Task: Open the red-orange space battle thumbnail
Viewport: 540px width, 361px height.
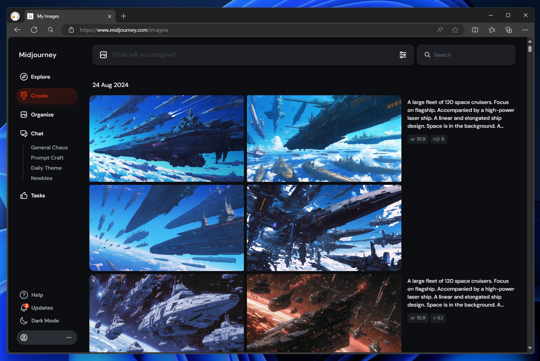Action: tap(324, 313)
